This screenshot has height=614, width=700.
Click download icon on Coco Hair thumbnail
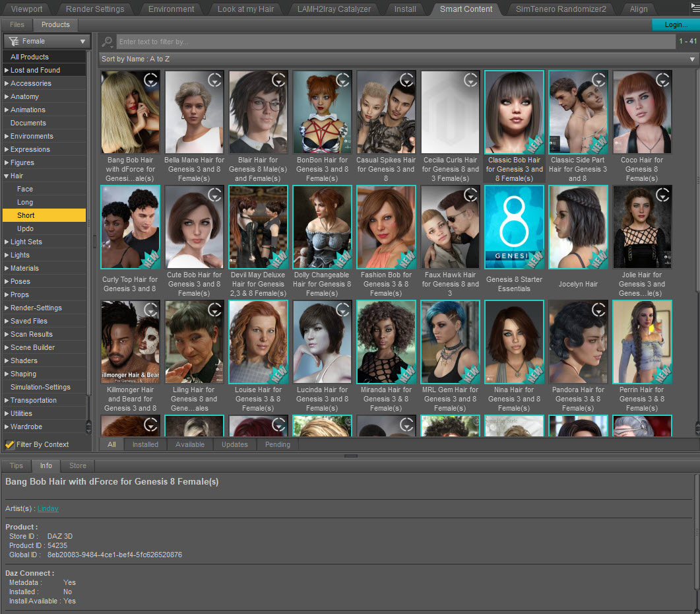662,80
